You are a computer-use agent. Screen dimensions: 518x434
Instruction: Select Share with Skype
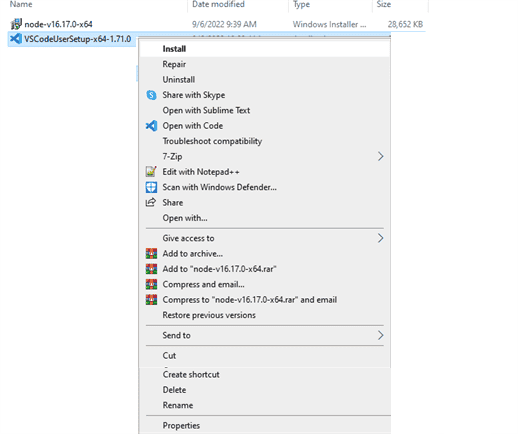pos(265,95)
